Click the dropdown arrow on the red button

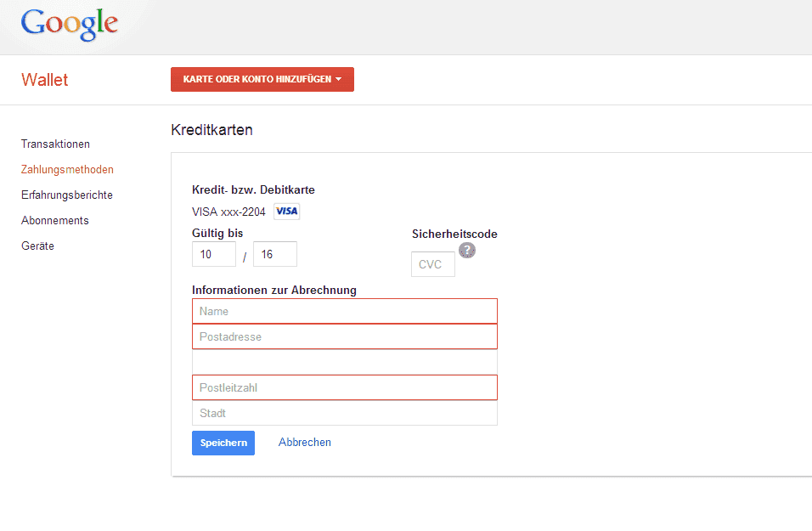click(x=339, y=79)
